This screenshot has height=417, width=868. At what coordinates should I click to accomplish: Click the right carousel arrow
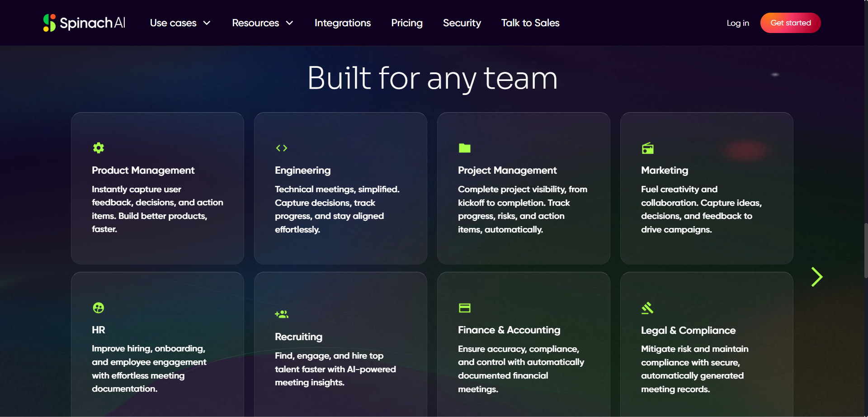pyautogui.click(x=817, y=276)
